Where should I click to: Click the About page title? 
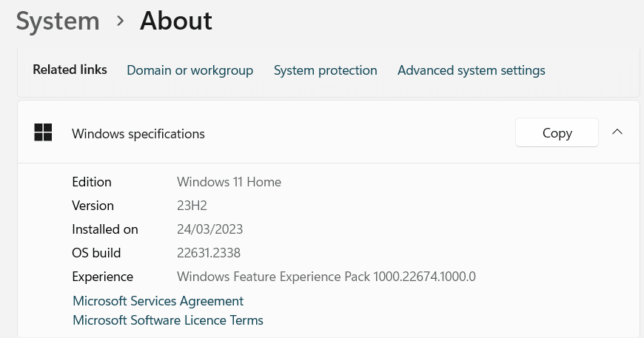coord(176,21)
